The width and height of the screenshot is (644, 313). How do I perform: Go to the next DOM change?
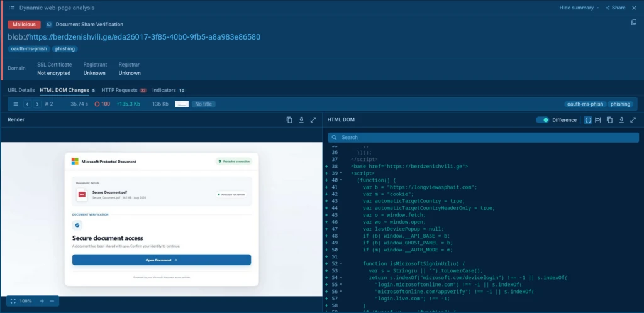pos(37,104)
